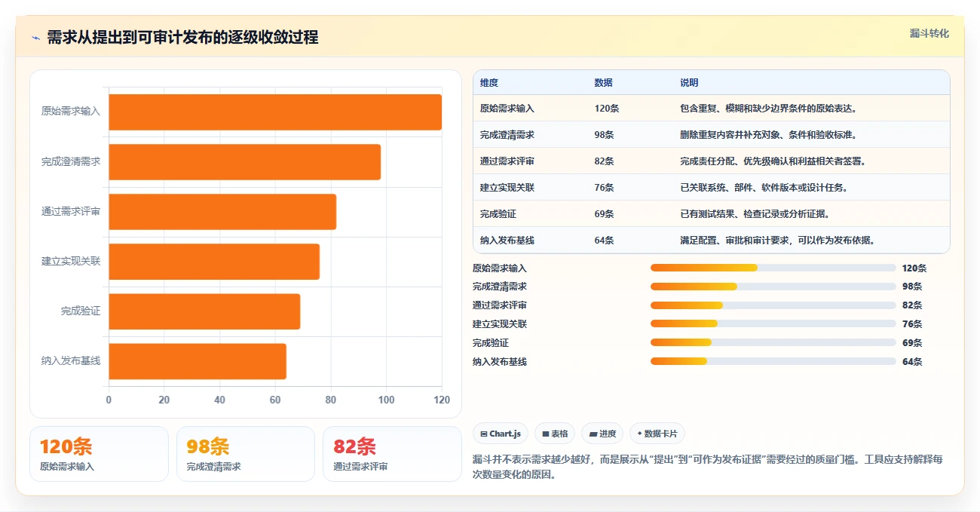
Task: Click the 完成验证 chart axis label
Action: tap(81, 311)
